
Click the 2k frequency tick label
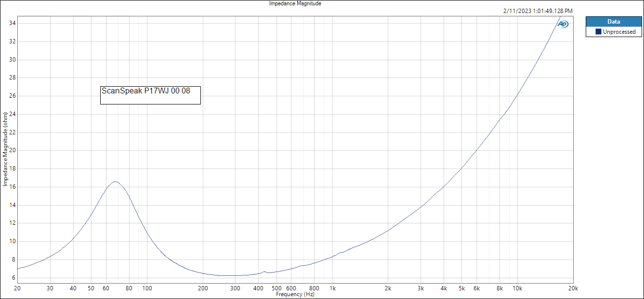pos(388,288)
